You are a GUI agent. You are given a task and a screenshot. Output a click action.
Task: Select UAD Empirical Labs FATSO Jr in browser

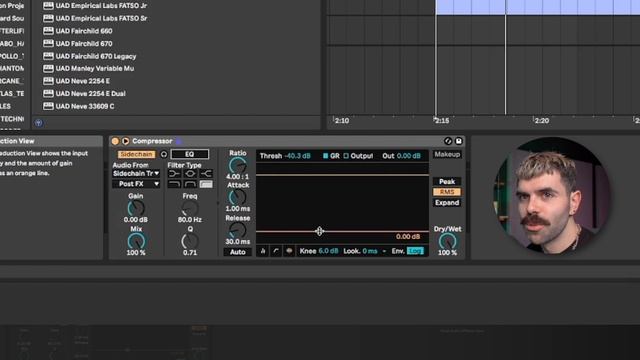pos(101,6)
